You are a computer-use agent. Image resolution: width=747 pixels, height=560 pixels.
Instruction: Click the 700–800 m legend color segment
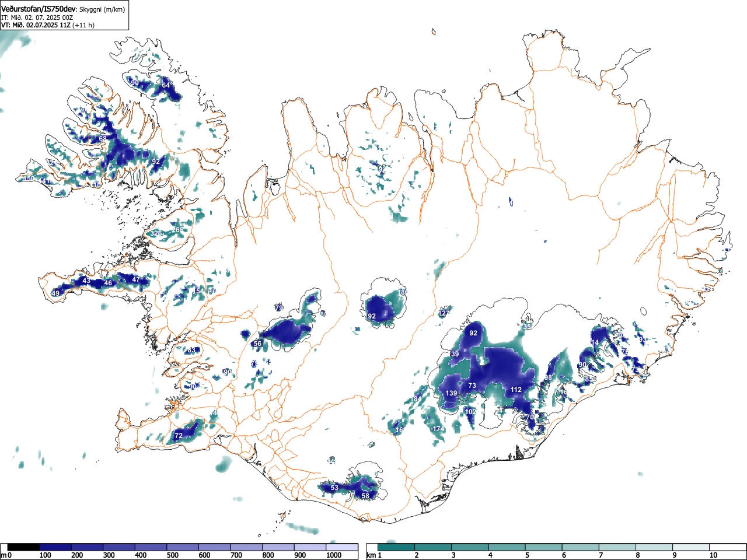[x=246, y=547]
